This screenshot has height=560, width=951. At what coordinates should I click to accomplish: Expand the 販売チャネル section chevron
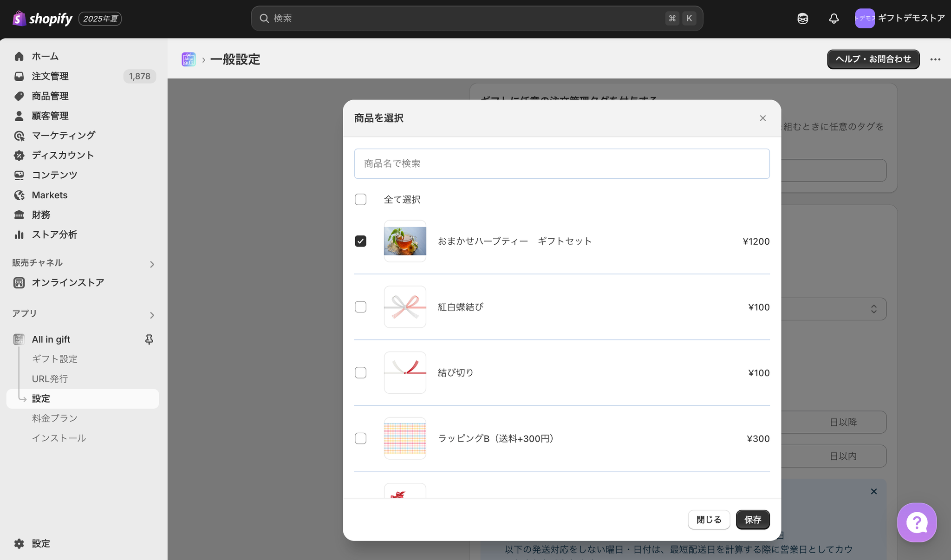pos(152,264)
